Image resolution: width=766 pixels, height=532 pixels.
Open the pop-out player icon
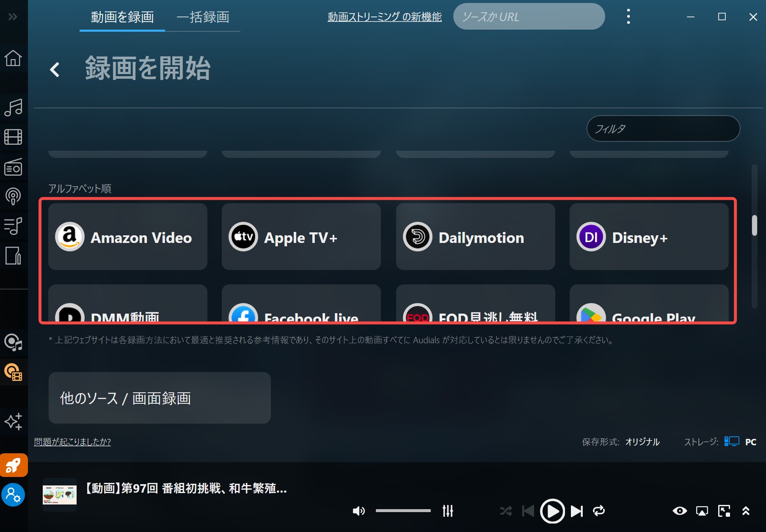pyautogui.click(x=724, y=511)
